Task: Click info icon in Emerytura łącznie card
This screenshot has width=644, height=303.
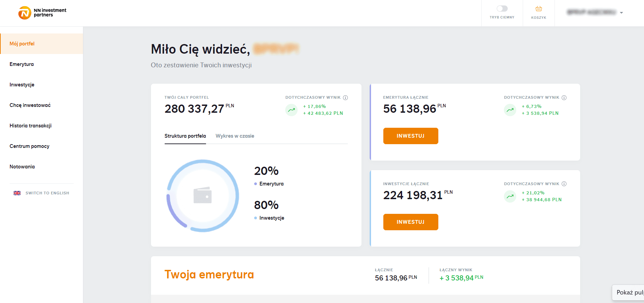Action: [564, 98]
